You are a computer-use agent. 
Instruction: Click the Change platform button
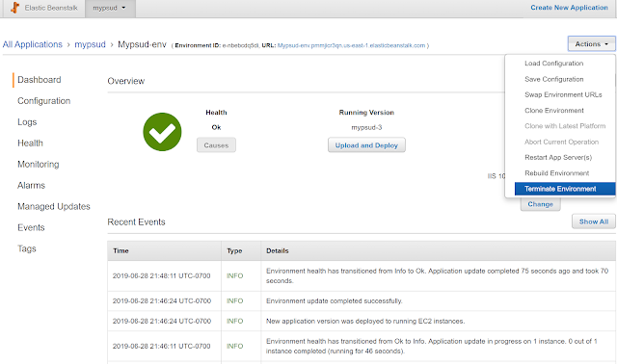point(540,204)
